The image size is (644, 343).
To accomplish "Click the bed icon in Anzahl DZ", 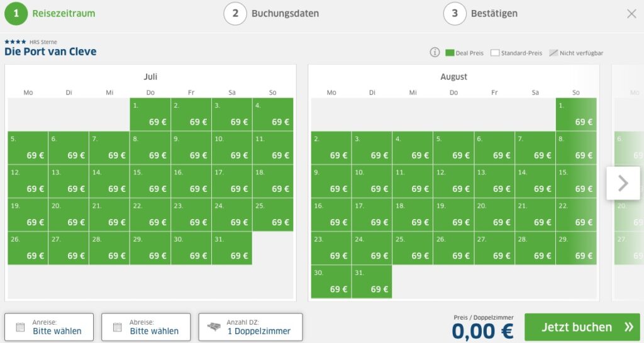I will pos(214,327).
